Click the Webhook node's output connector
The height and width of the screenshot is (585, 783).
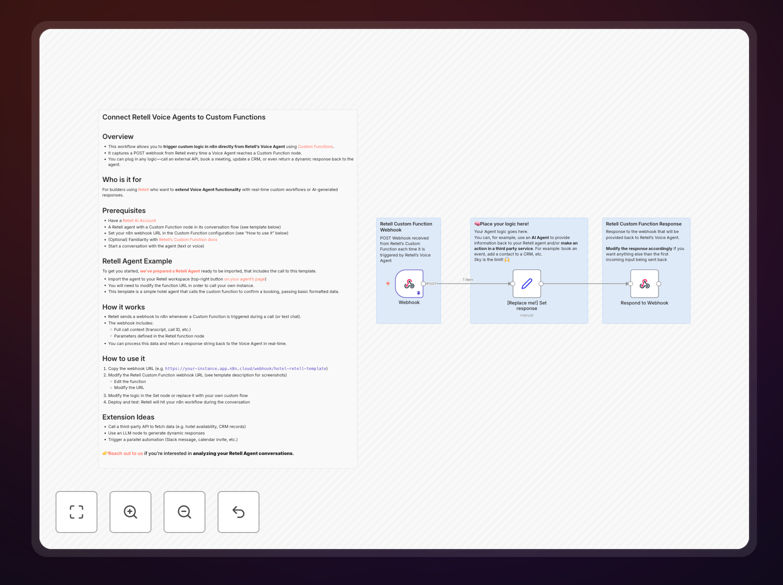tap(423, 284)
